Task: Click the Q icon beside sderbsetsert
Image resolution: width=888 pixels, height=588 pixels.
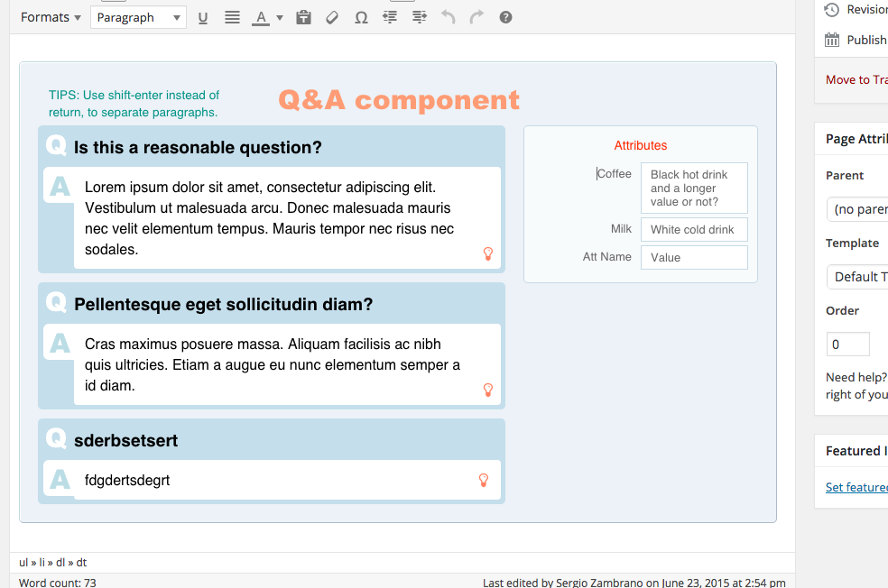Action: coord(56,438)
